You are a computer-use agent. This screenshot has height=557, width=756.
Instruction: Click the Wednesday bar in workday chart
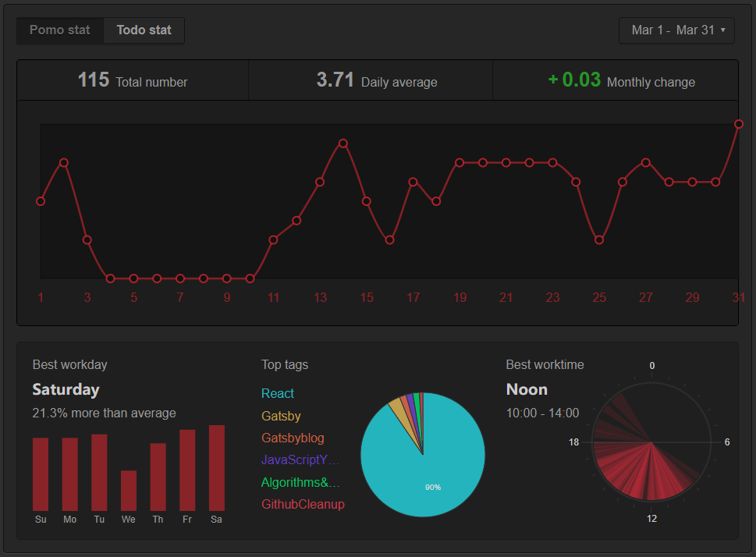[x=129, y=491]
